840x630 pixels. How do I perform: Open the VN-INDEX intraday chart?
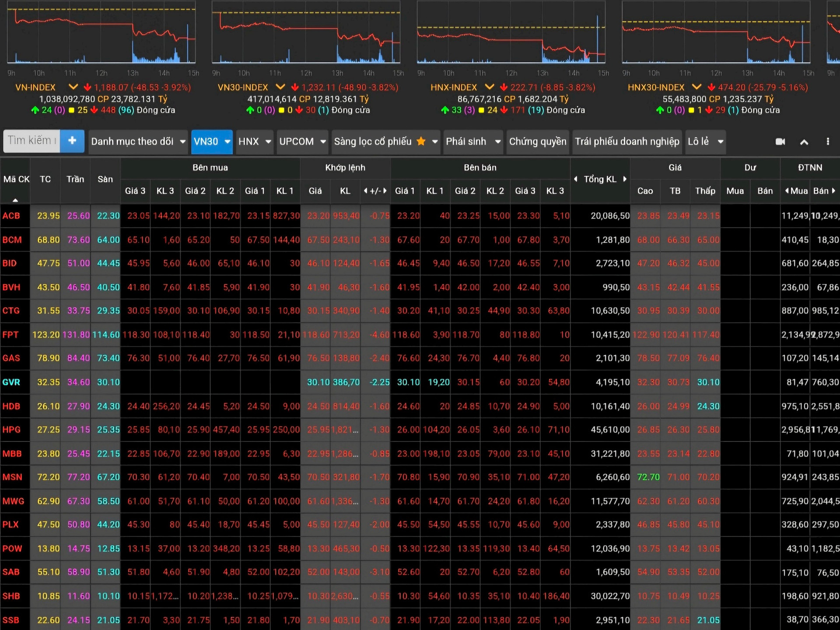101,33
